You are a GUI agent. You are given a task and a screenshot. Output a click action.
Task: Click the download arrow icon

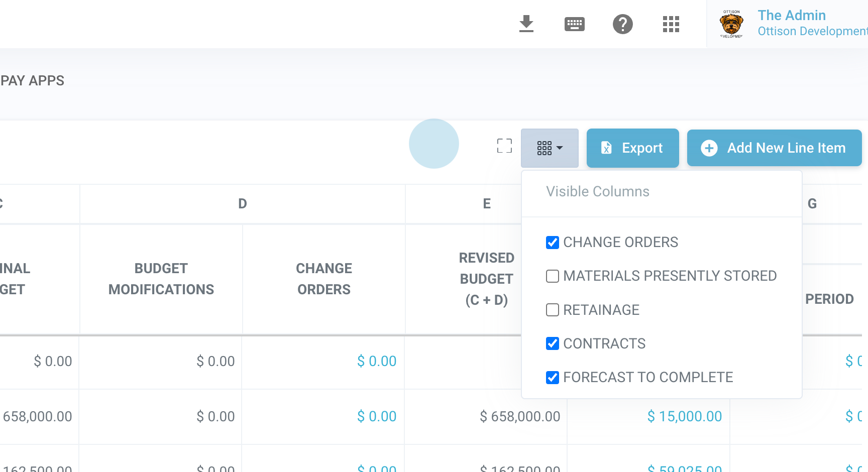(526, 24)
